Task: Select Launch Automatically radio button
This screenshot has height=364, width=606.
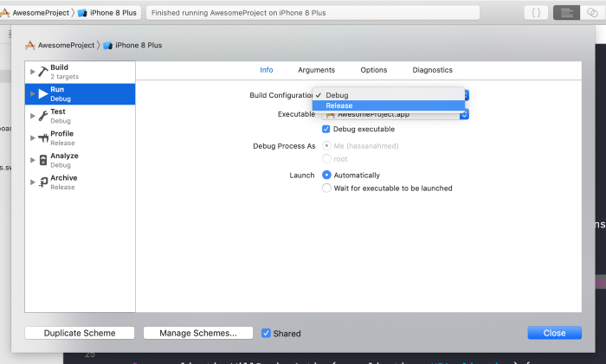Action: [326, 175]
